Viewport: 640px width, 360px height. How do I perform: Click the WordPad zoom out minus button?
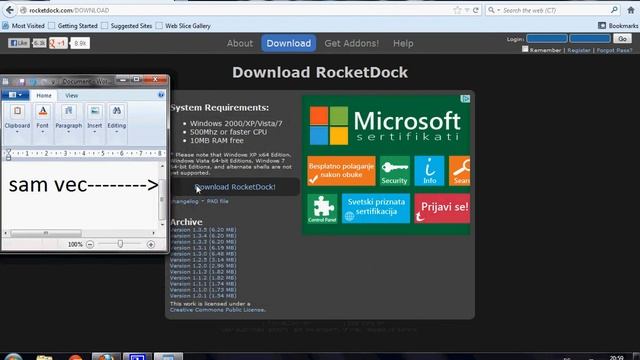click(x=90, y=244)
